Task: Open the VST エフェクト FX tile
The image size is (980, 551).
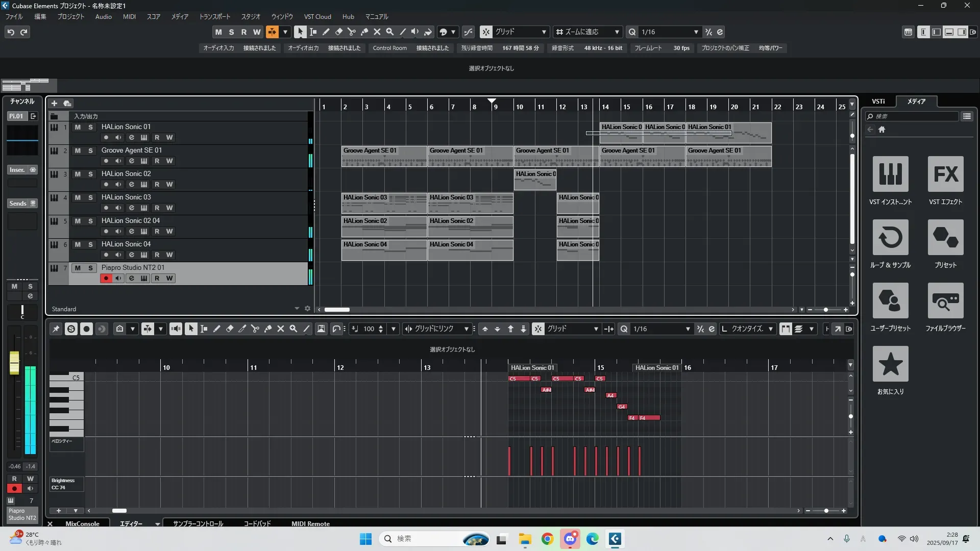Action: click(945, 174)
